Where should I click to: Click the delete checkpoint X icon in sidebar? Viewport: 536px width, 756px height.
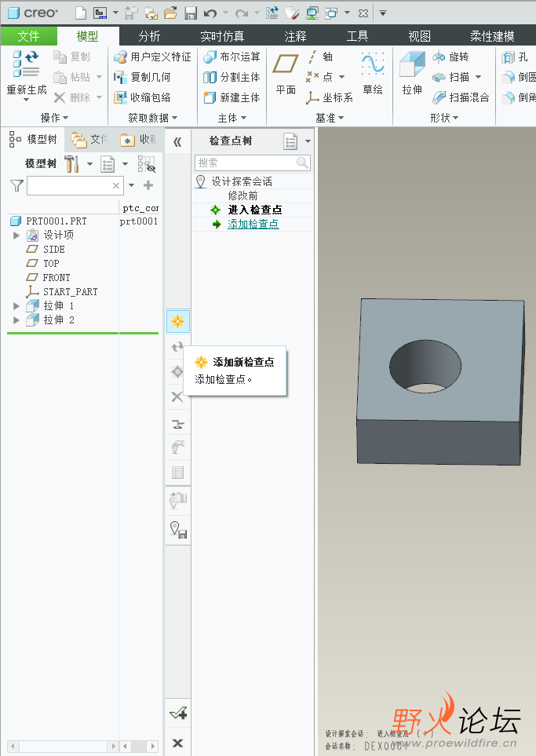(x=177, y=396)
